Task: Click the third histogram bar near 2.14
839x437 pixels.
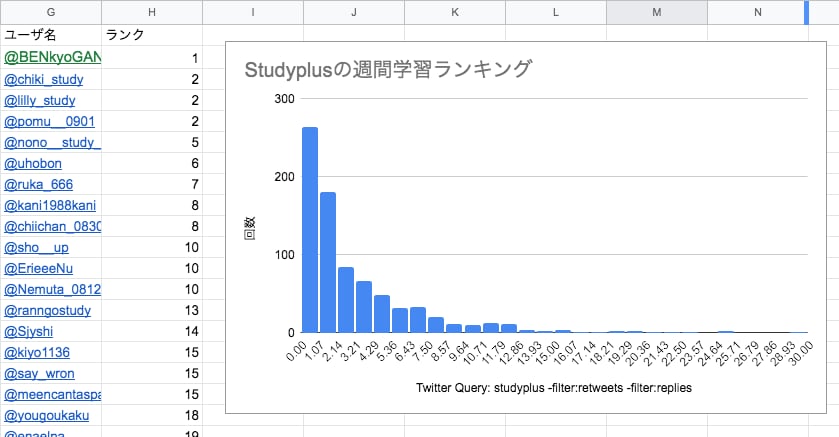Action: (346, 300)
